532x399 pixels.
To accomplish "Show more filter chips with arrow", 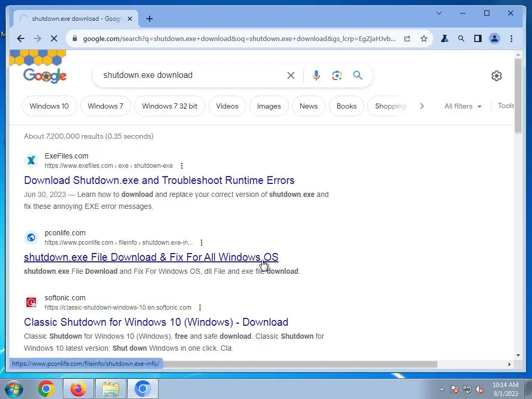I will point(422,106).
